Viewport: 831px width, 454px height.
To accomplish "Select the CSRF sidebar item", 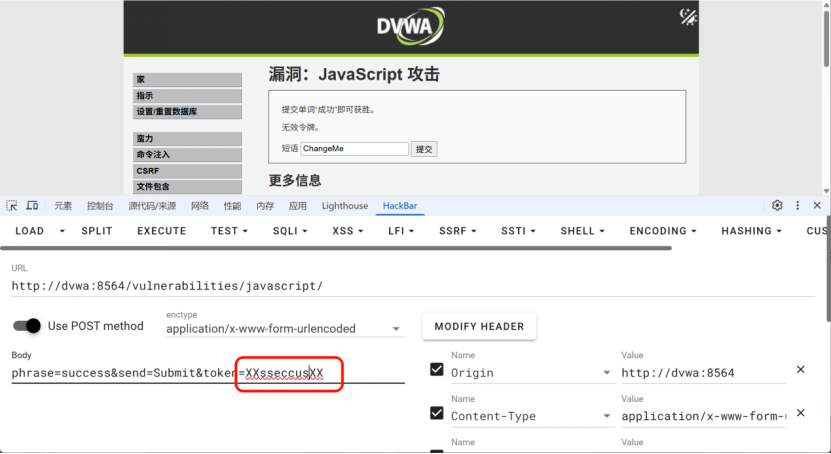I will (x=187, y=171).
